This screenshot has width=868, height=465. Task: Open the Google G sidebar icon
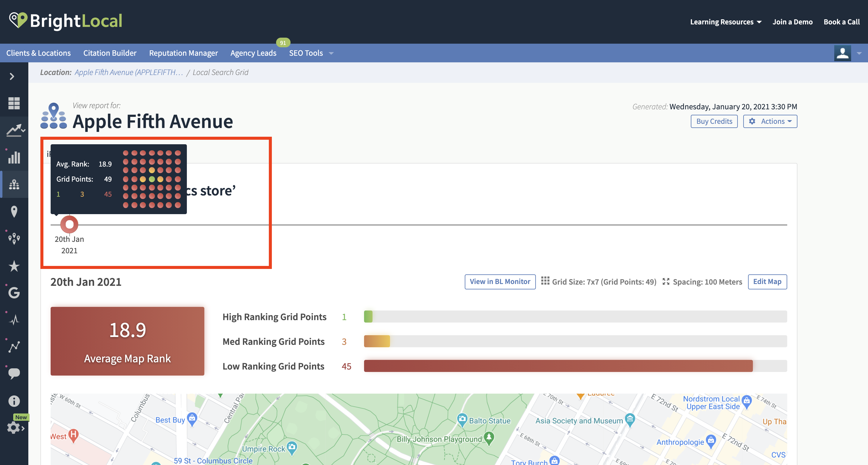[x=14, y=293]
